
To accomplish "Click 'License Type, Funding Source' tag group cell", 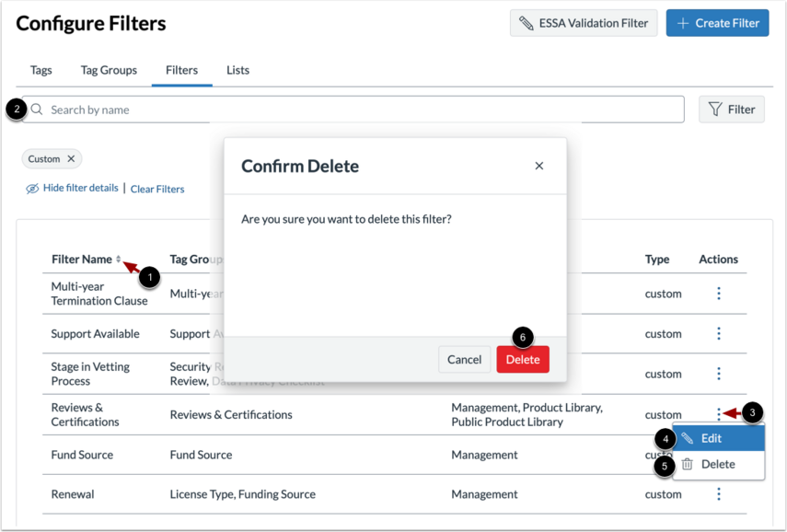I will click(x=242, y=494).
